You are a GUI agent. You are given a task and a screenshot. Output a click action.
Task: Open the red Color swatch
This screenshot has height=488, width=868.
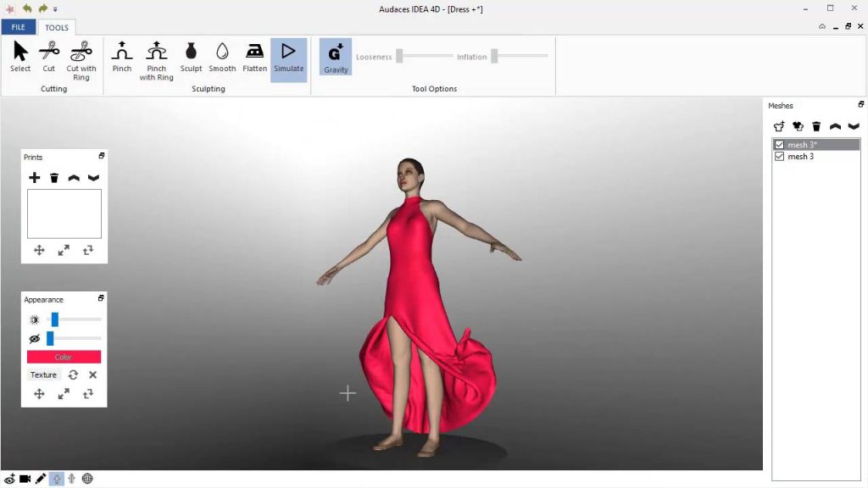point(64,358)
